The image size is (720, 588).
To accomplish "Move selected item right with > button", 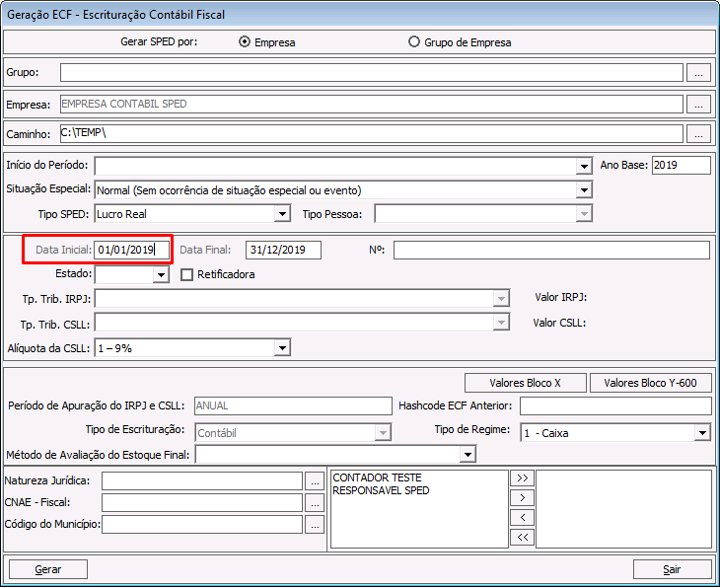I will pos(522,498).
